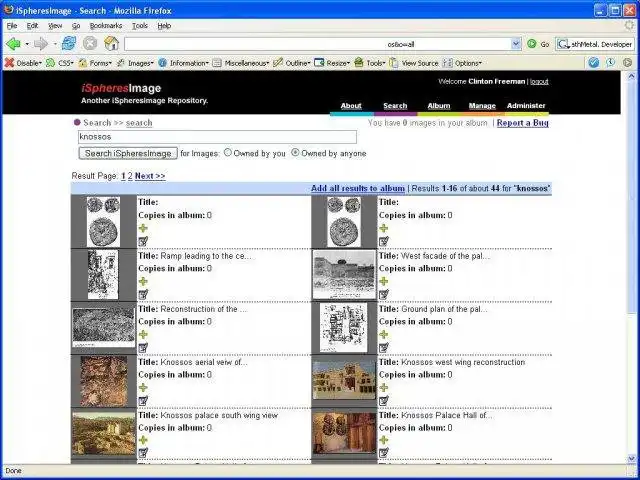This screenshot has height=480, width=640.
Task: Reload the page with the refresh icon
Action: pos(69,43)
